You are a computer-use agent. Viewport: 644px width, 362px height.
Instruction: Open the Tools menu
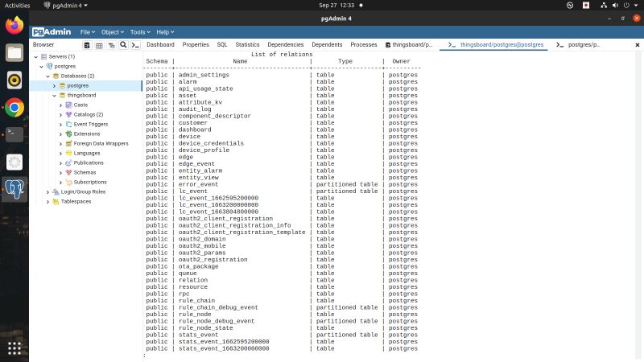tap(140, 32)
